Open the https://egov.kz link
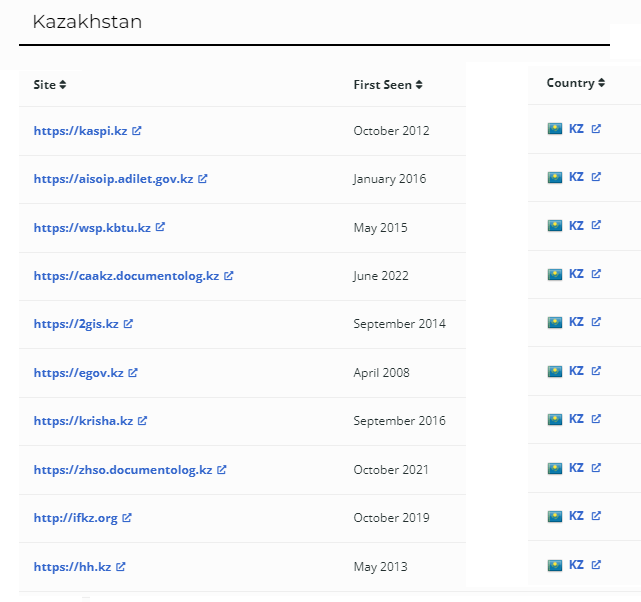The width and height of the screenshot is (641, 602). (78, 373)
